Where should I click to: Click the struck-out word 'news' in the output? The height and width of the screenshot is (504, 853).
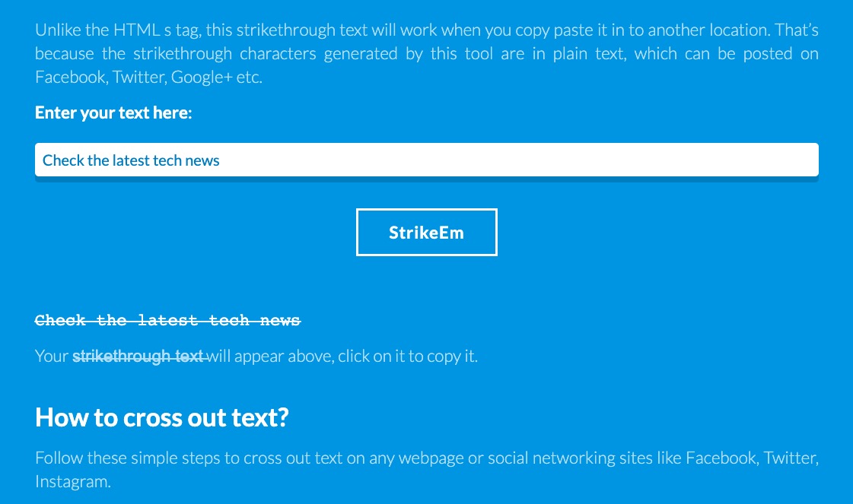point(280,321)
